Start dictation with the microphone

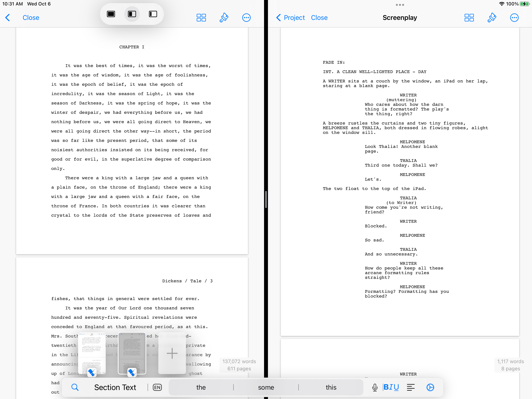pos(374,387)
